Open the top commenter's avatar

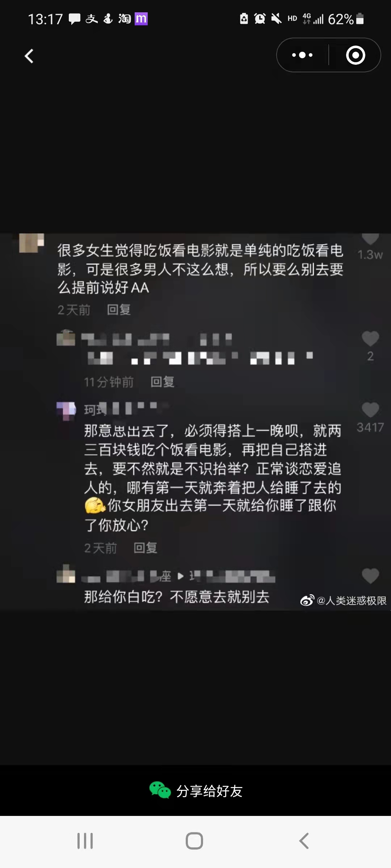(31, 243)
